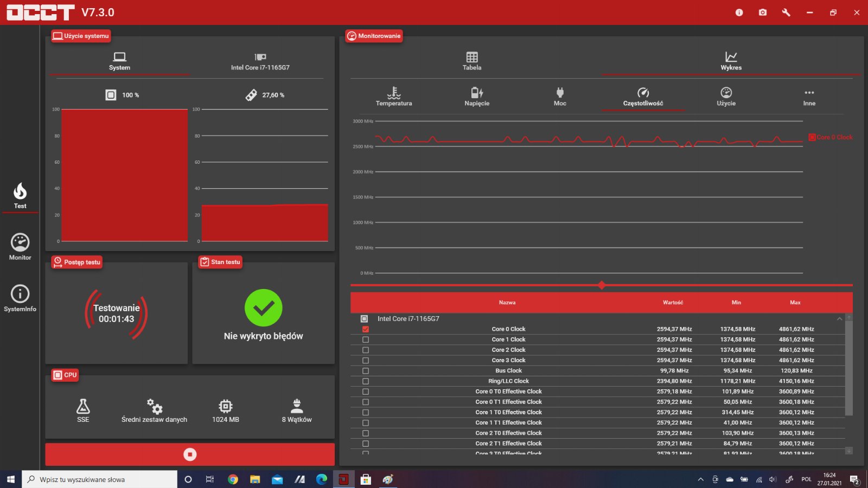Screen dimensions: 868x488
Task: Click the 8 Wątków threads setting
Action: [x=297, y=410]
